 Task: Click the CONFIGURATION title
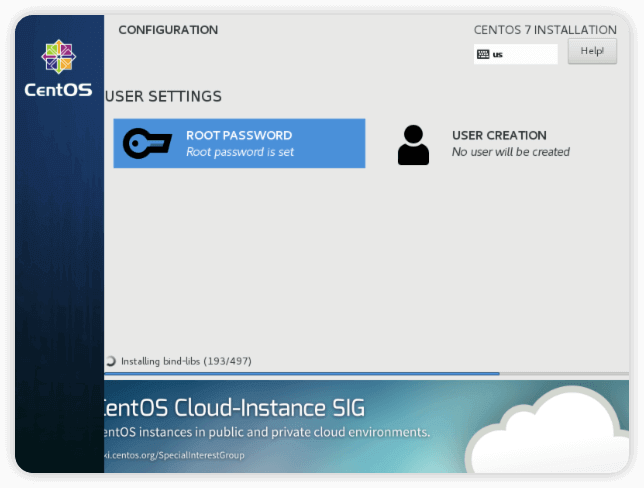pos(168,30)
